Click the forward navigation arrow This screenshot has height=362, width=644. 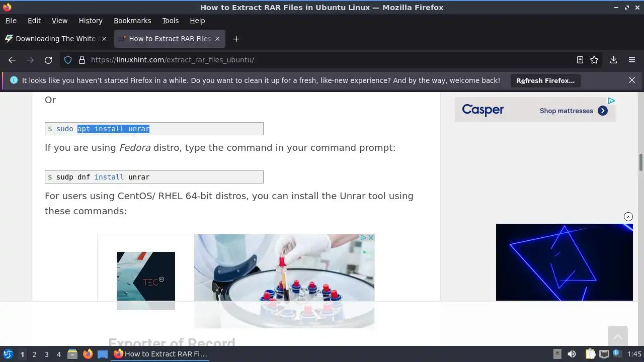30,60
